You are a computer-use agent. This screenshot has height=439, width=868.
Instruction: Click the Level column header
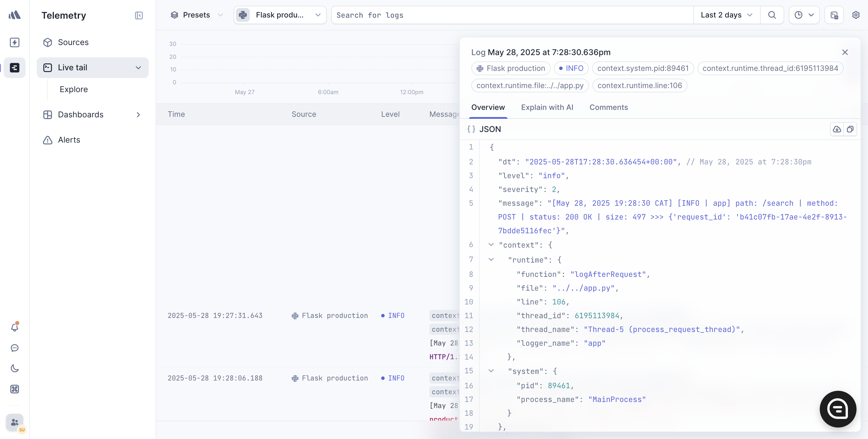pos(390,114)
